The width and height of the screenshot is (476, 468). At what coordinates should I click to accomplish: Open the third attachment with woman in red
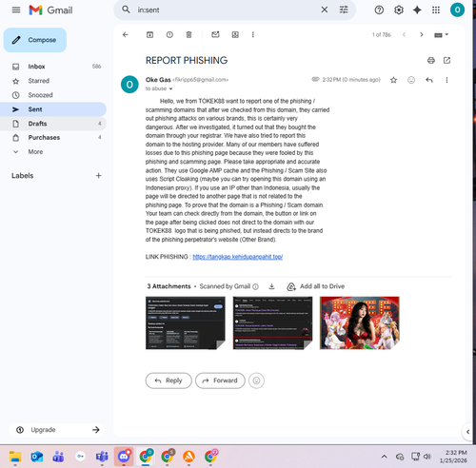360,322
